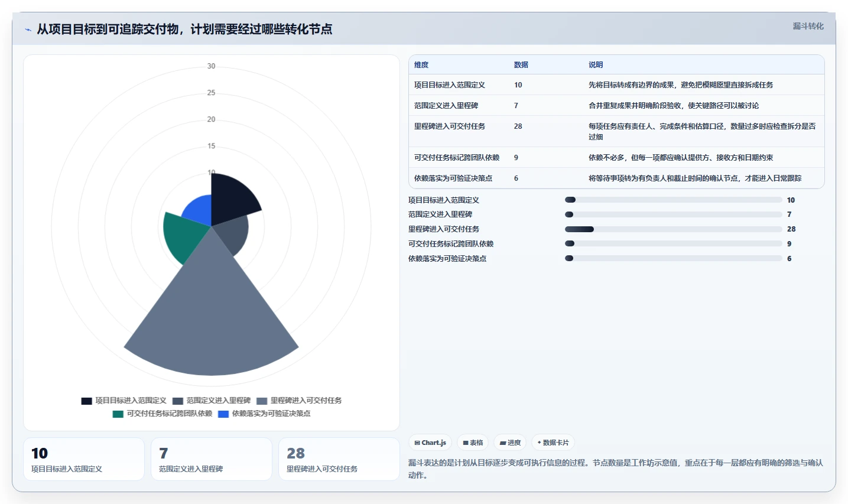This screenshot has height=504, width=848.
Task: Toggle the 可交付任务标记跨团队依赖 legend swatch
Action: pos(118,414)
